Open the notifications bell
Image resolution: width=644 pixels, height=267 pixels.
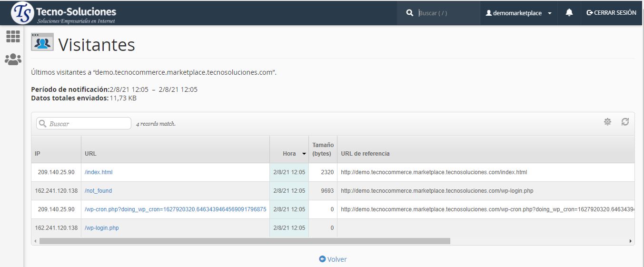click(x=569, y=13)
